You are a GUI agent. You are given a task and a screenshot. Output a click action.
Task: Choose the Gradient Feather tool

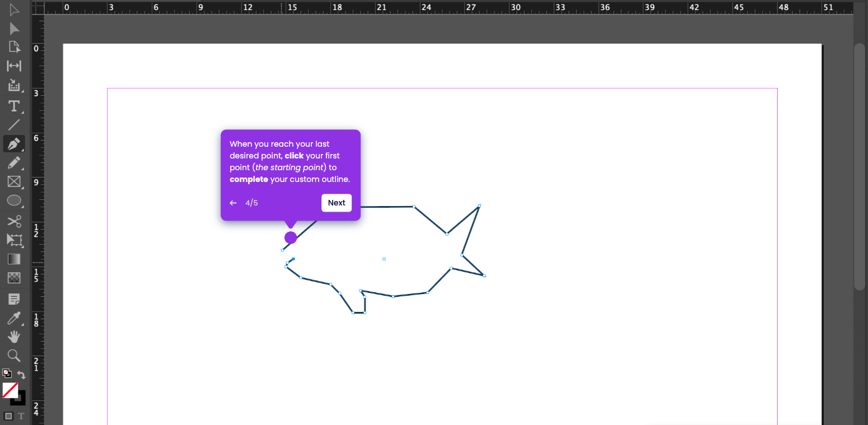[14, 278]
